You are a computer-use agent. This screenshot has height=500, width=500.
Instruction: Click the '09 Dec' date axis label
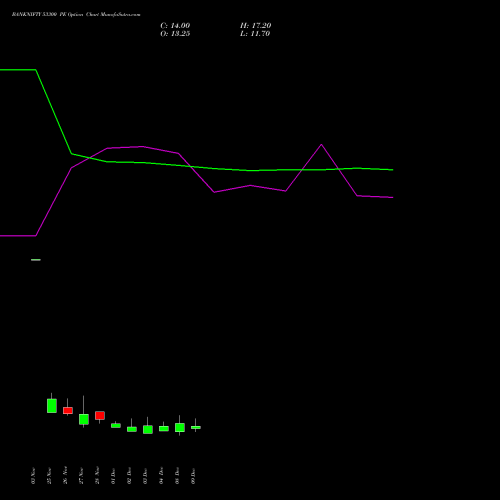(193, 476)
